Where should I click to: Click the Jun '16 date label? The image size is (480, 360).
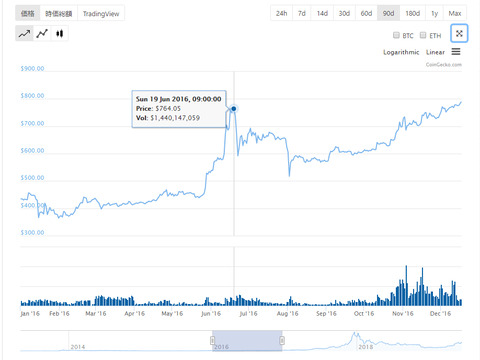[211, 313]
